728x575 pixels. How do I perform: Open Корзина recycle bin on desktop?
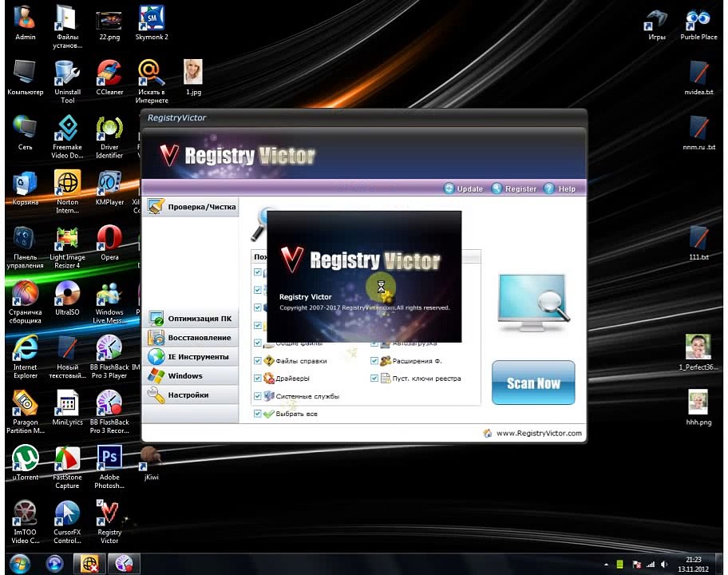tap(25, 188)
